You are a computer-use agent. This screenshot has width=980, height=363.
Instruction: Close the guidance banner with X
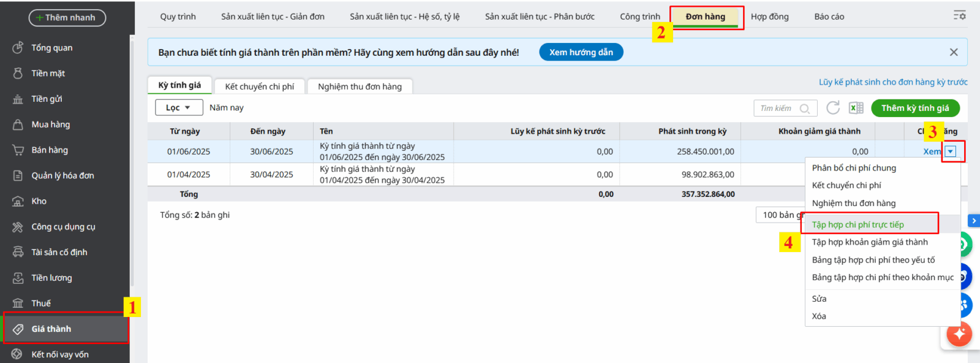pos(954,52)
